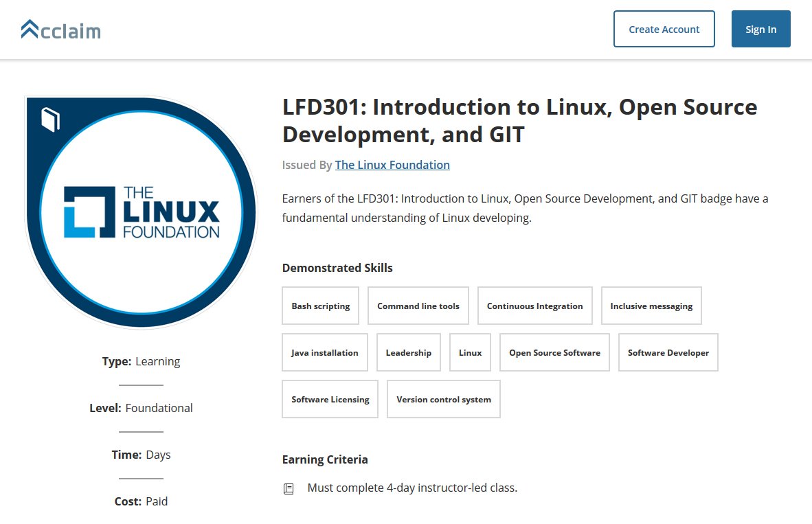Select the Version control system skill tag
Screen dimensions: 812x524
pos(443,399)
